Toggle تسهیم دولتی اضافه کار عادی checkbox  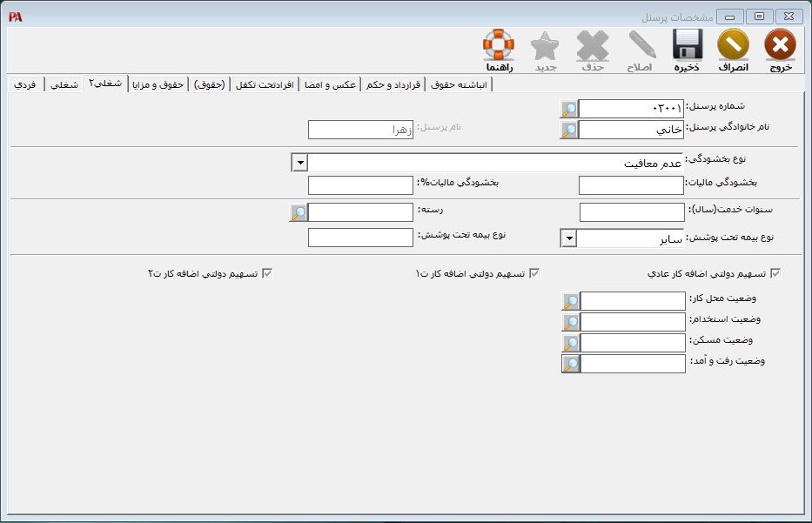tap(775, 273)
